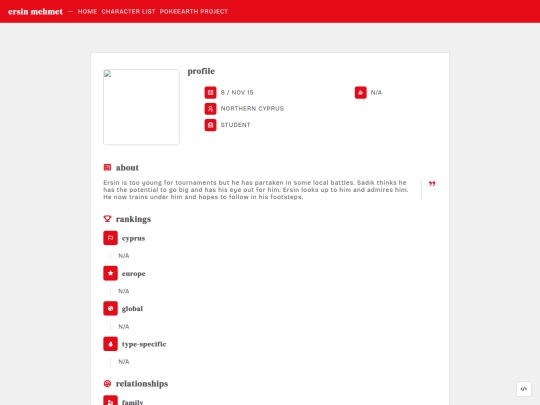Click the N/A value under cyprus
Viewport: 540px width, 405px height.
tap(124, 256)
